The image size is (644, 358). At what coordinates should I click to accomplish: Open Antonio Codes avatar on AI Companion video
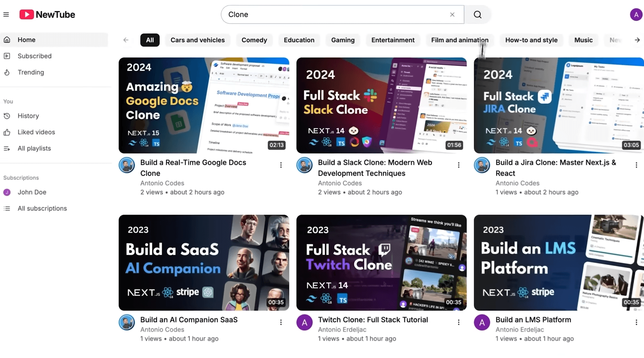[x=127, y=322]
